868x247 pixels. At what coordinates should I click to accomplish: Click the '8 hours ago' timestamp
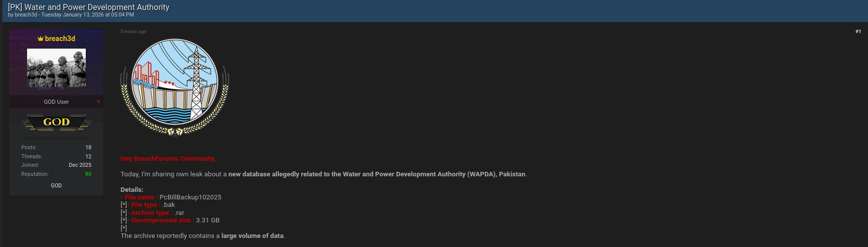click(133, 32)
